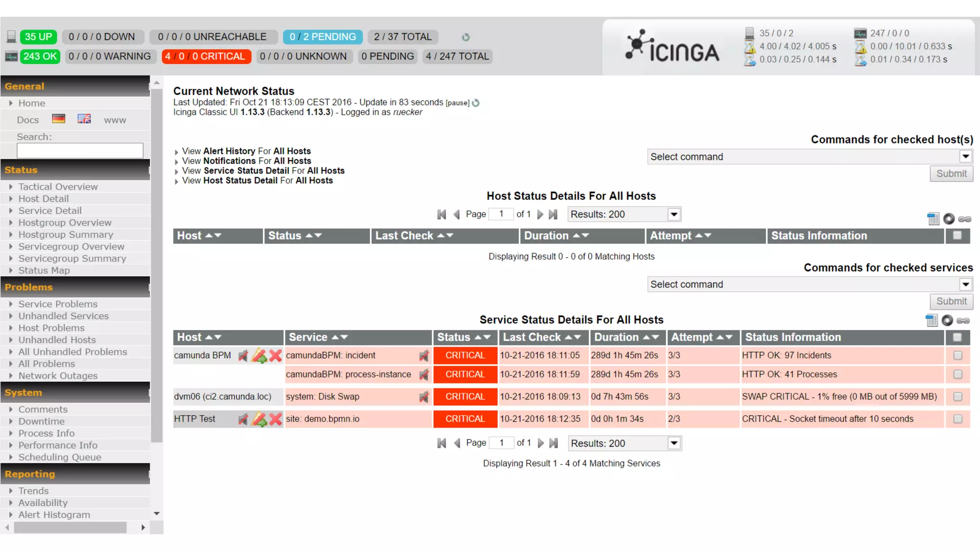This screenshot has height=551, width=980.
Task: Open Tactical Overview in sidebar
Action: 58,187
